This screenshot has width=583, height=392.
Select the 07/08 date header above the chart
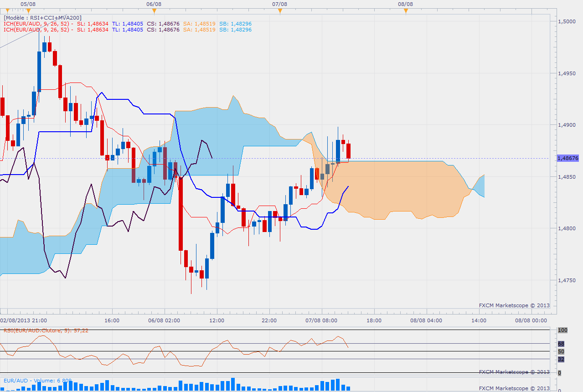click(280, 4)
